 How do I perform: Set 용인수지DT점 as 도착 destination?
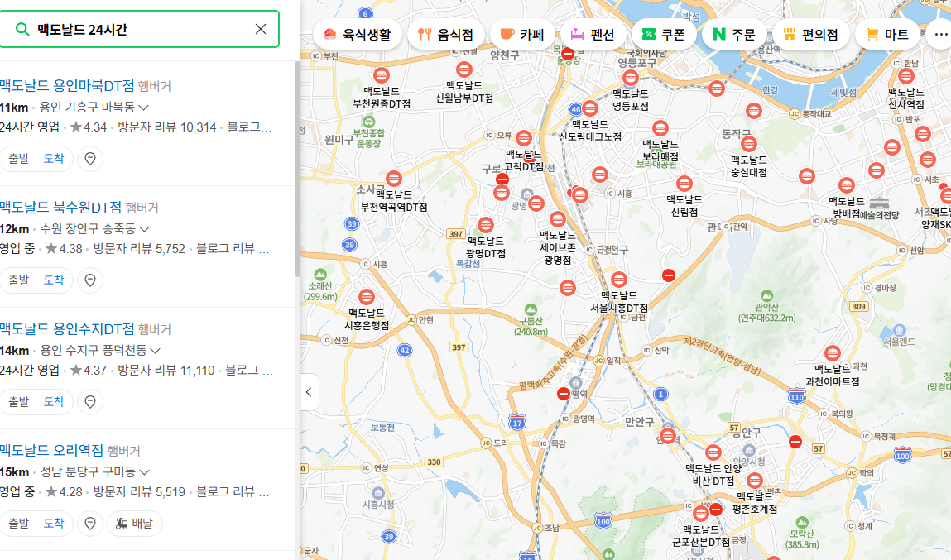point(54,402)
